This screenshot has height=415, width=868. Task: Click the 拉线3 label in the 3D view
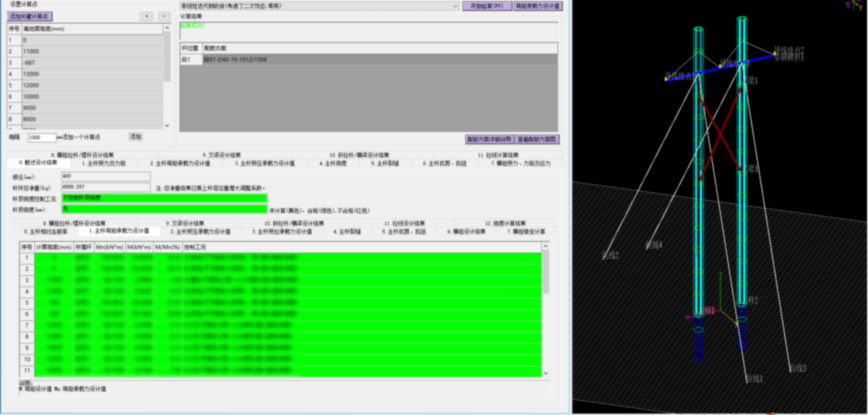pyautogui.click(x=797, y=368)
